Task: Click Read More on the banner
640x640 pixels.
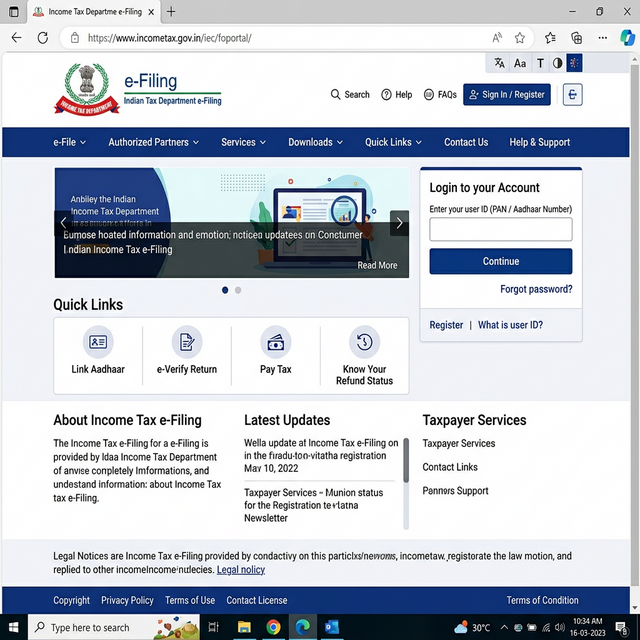Action: [x=377, y=265]
